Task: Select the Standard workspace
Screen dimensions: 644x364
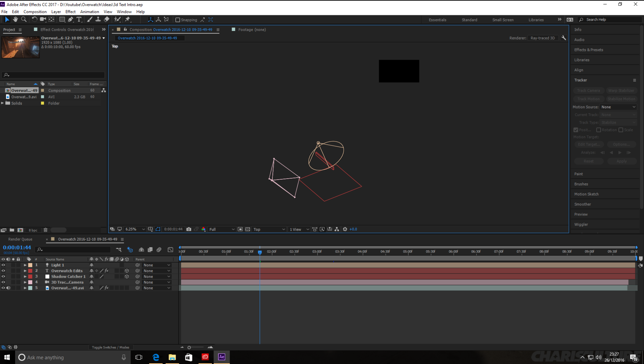Action: pyautogui.click(x=469, y=20)
